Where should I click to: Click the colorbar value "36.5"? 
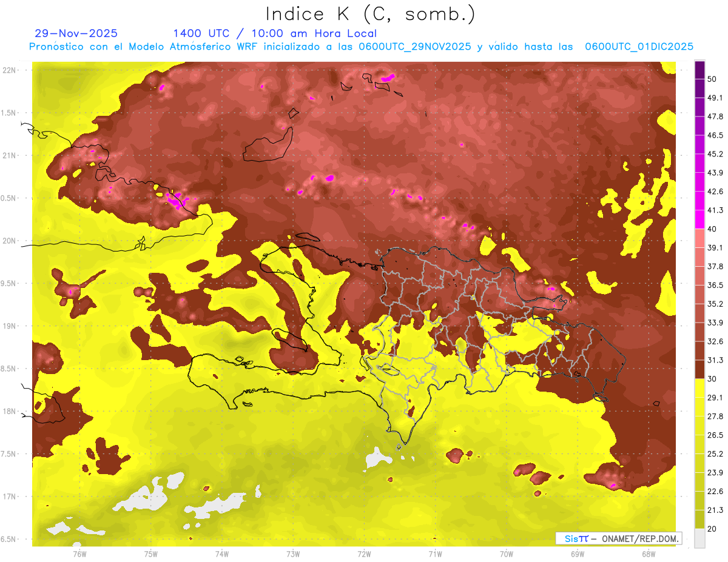click(715, 285)
